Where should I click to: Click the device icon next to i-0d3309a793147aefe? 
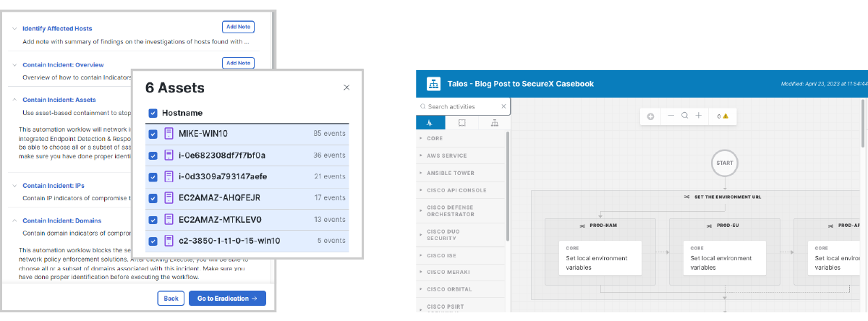tap(169, 176)
